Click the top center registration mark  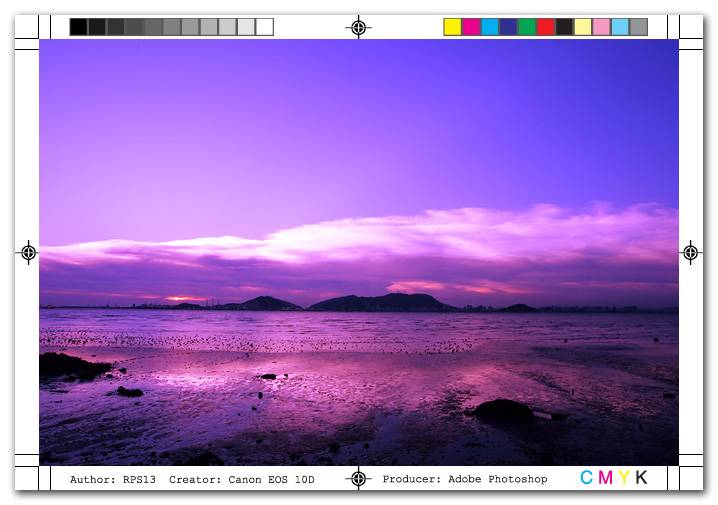[x=359, y=27]
